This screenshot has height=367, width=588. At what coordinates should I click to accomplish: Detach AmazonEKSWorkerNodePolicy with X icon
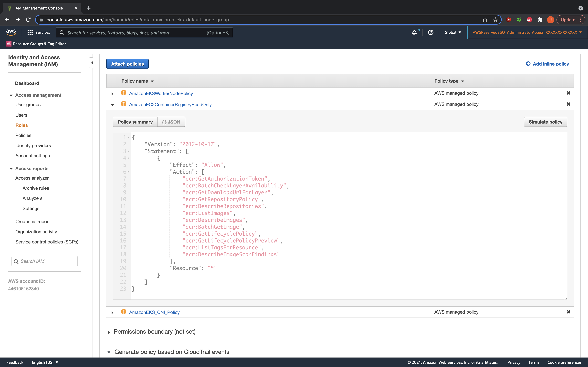click(x=568, y=93)
